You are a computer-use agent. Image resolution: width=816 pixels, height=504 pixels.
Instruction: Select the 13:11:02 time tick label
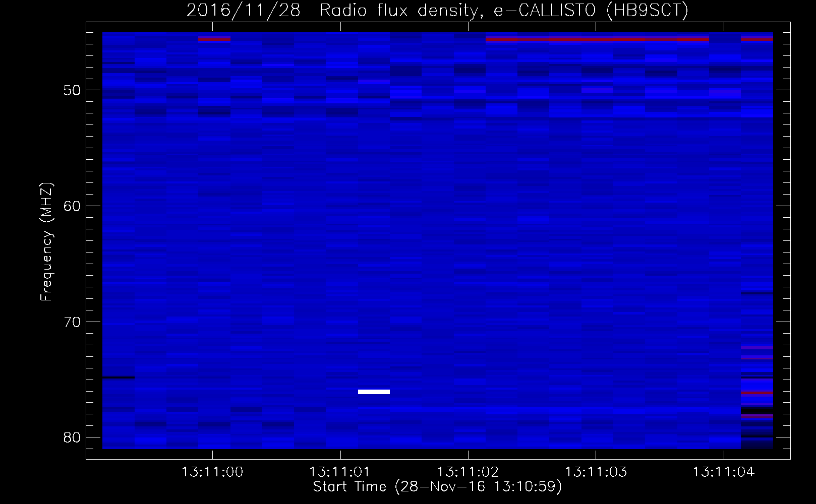[x=468, y=472]
